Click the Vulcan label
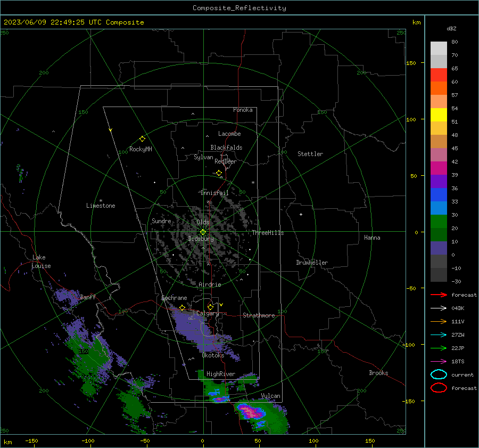 click(271, 396)
